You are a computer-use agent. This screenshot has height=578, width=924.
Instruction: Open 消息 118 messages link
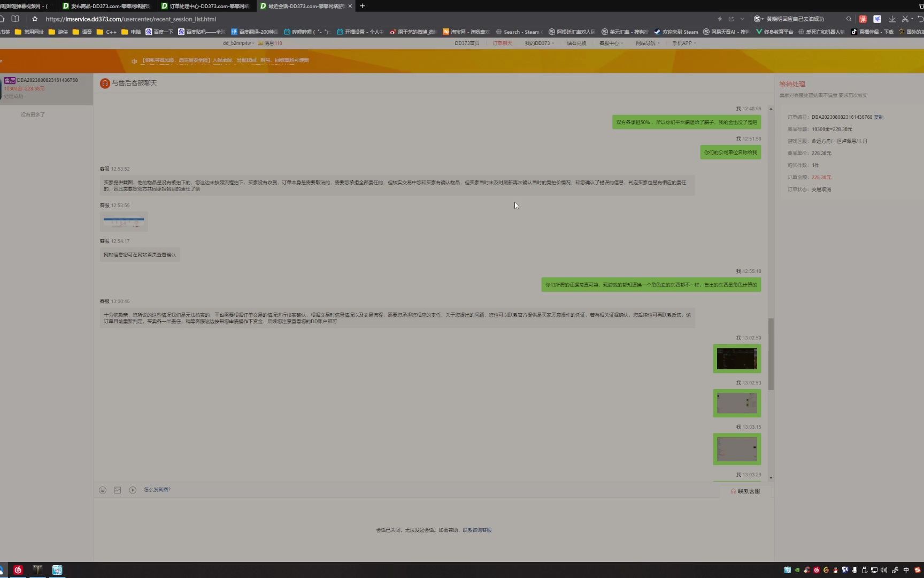(x=270, y=43)
